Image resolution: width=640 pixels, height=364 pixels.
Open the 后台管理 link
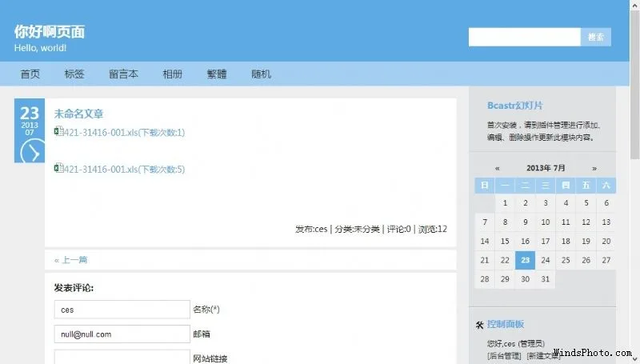point(504,356)
